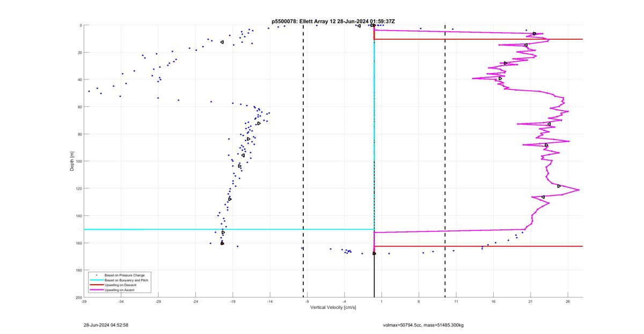Screen dimensions: 644x334
Task: Click the x-axis tick label '26'
Action: [568, 302]
